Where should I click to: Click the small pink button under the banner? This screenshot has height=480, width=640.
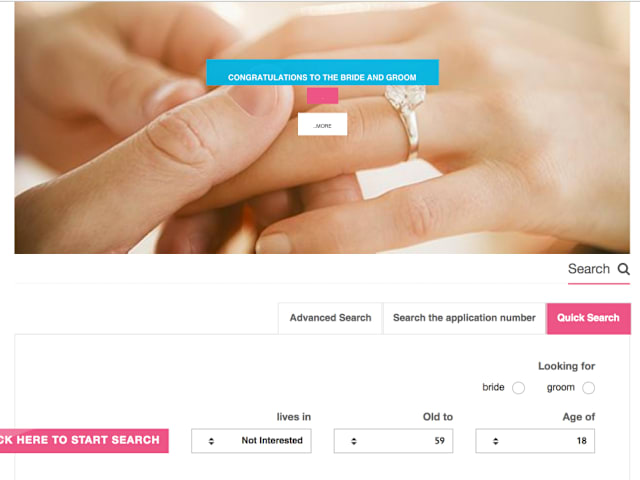(322, 96)
